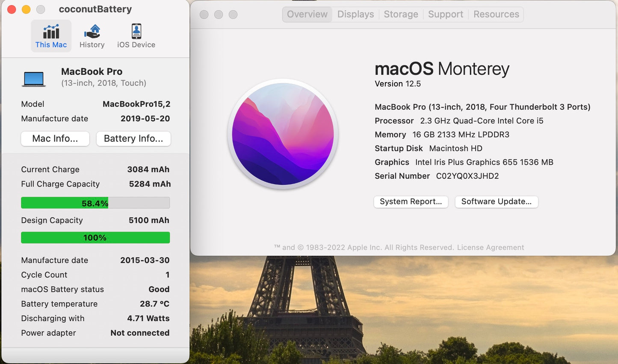Image resolution: width=618 pixels, height=364 pixels.
Task: Minimize coconutBattery with the yellow button
Action: click(26, 9)
